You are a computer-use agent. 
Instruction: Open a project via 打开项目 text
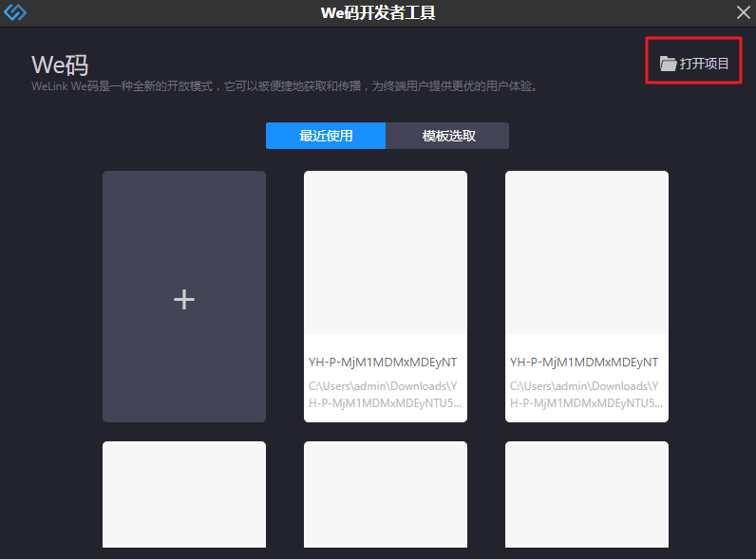704,64
